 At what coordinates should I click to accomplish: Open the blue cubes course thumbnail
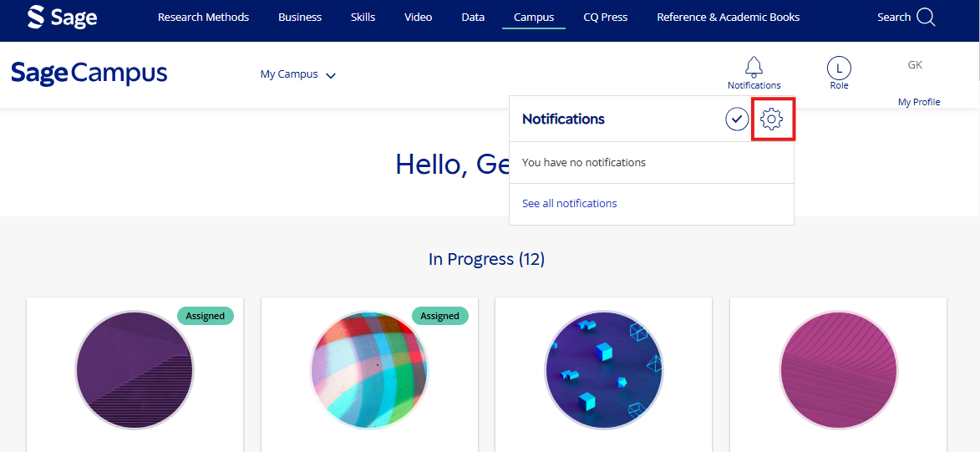pos(604,370)
